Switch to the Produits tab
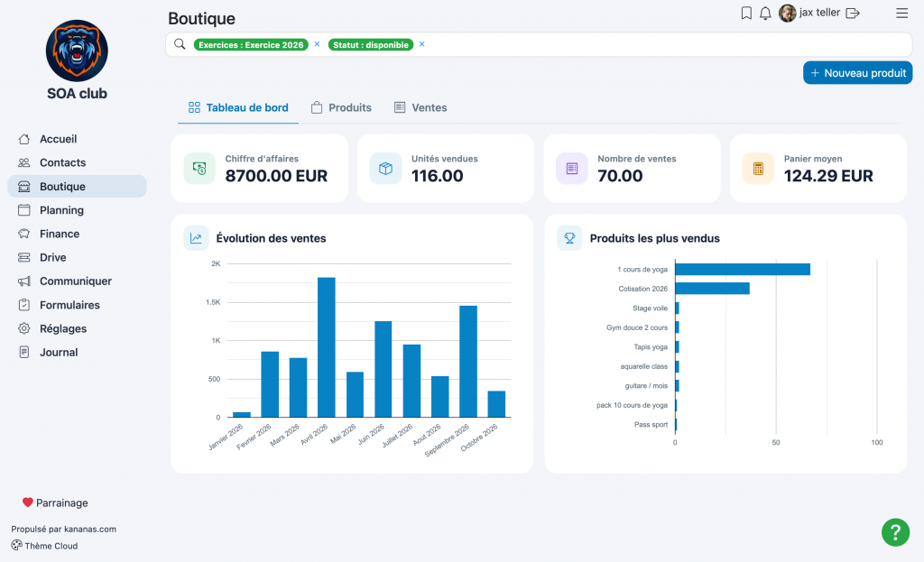 [x=341, y=108]
